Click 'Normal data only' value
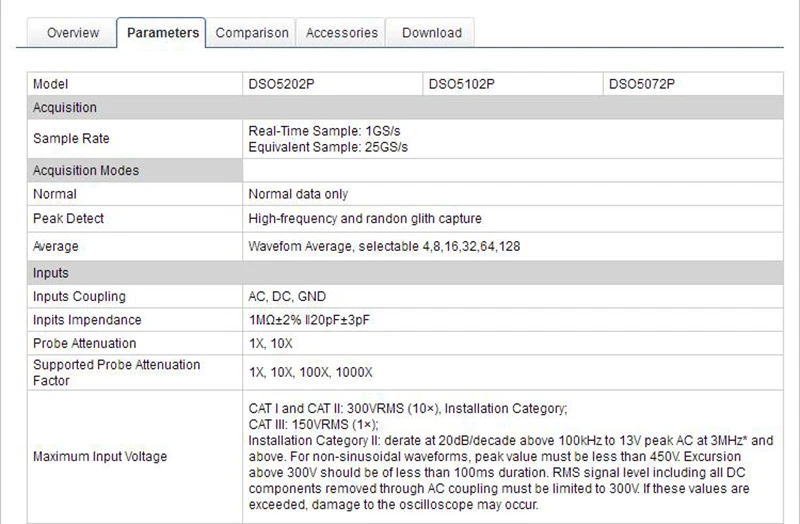Screen dimensions: 800x524 (x=298, y=194)
